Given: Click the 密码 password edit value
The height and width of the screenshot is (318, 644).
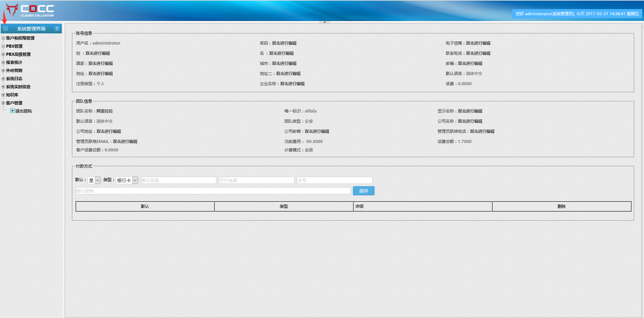Looking at the screenshot, I should click(284, 43).
